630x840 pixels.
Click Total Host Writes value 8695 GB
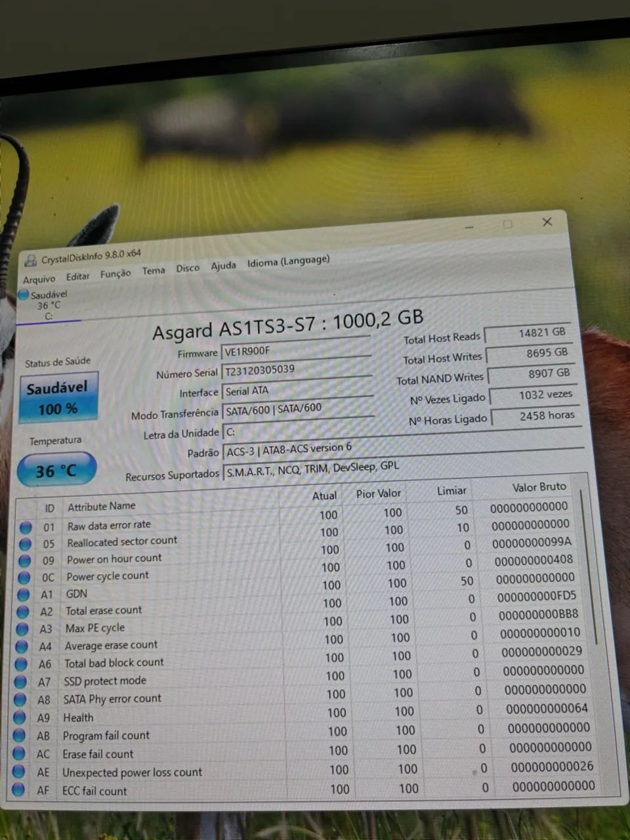pyautogui.click(x=532, y=353)
